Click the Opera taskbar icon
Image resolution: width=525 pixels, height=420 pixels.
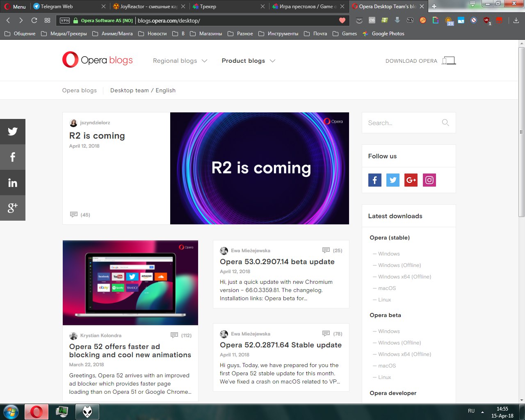pos(37,411)
